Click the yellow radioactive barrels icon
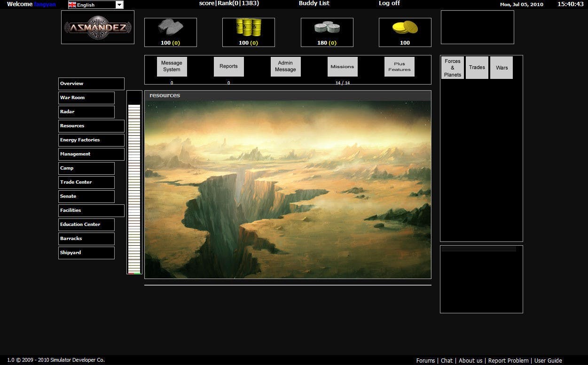 click(x=248, y=27)
